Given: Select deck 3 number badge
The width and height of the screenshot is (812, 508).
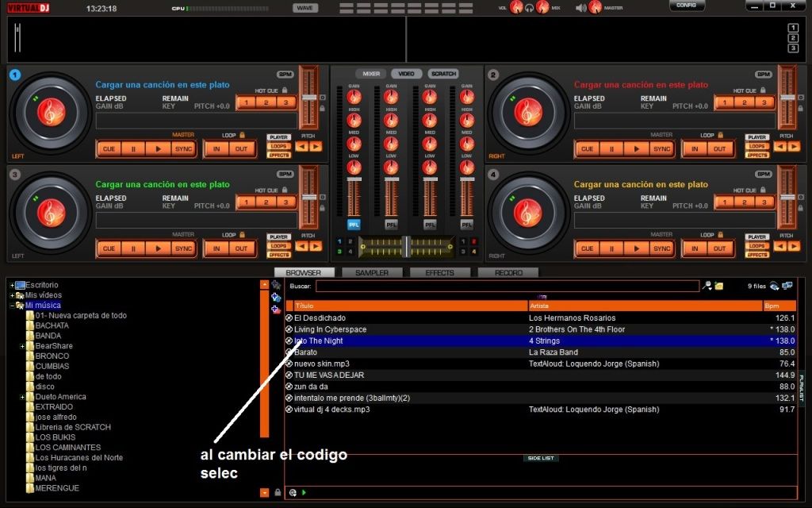Looking at the screenshot, I should point(15,174).
